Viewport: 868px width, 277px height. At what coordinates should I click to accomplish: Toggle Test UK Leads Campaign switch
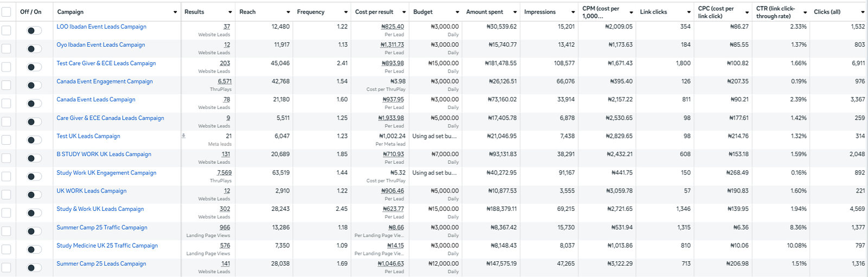[34, 140]
